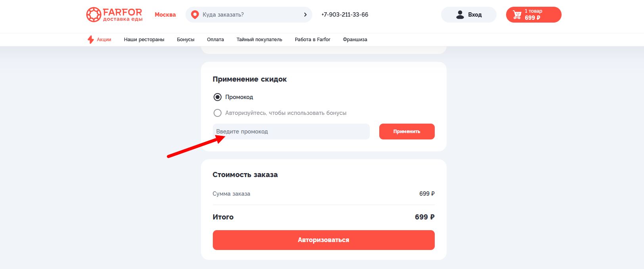Screen dimensions: 644x269
Task: Open the Оплата page
Action: [215, 39]
